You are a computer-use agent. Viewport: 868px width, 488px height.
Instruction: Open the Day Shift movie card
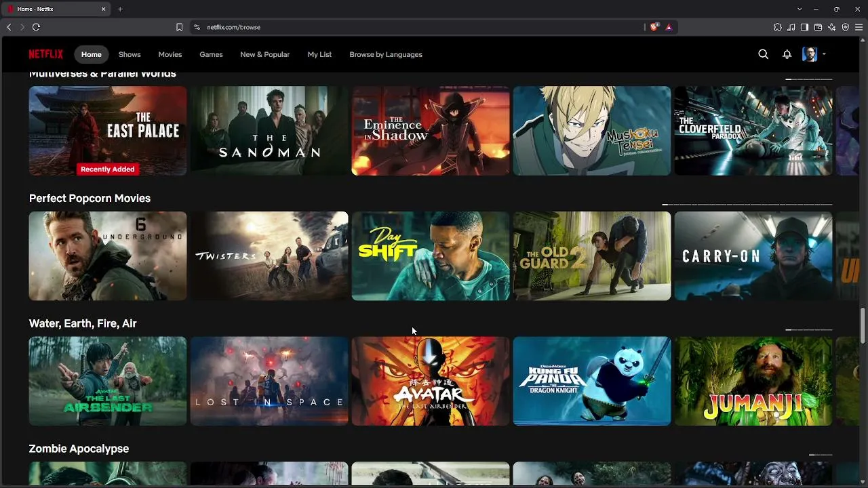pyautogui.click(x=431, y=256)
